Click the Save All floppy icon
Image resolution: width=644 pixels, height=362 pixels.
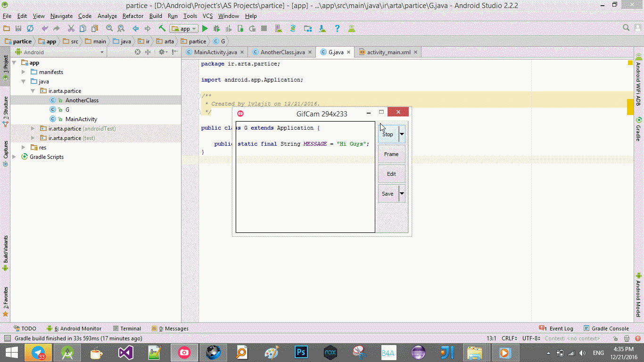pos(18,29)
